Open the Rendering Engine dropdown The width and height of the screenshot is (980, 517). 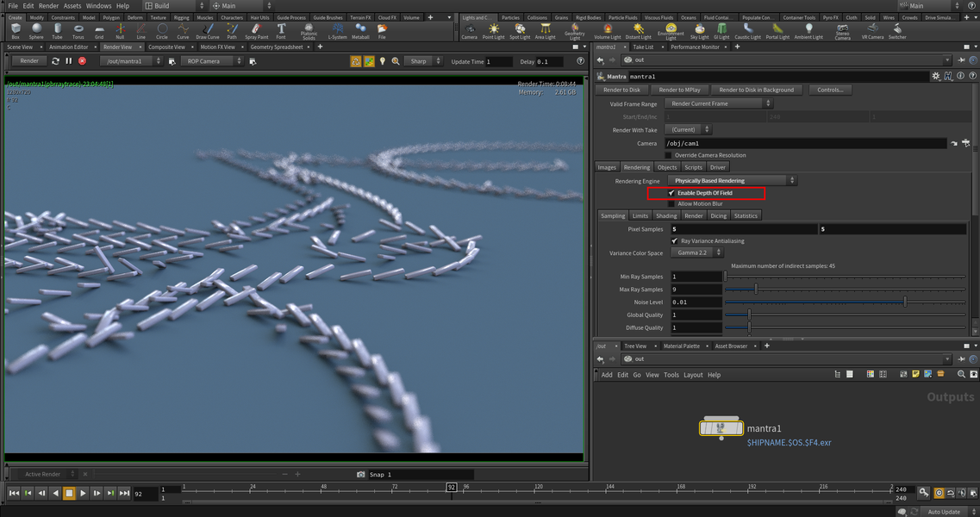click(x=731, y=181)
